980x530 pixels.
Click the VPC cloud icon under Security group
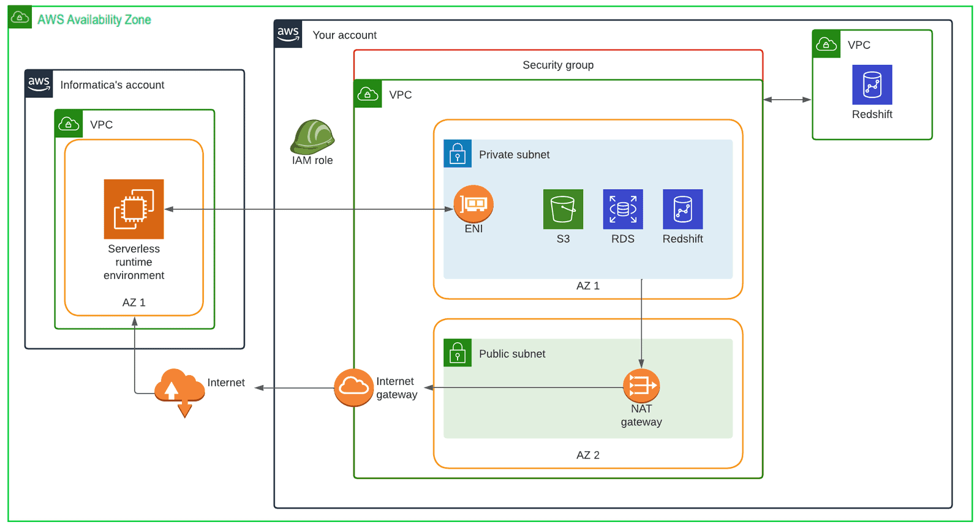(x=367, y=94)
